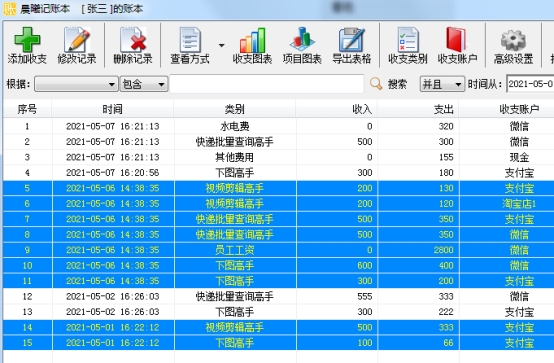Sort by the 收入 column header
Screen dimensions: 554x363
pos(337,109)
